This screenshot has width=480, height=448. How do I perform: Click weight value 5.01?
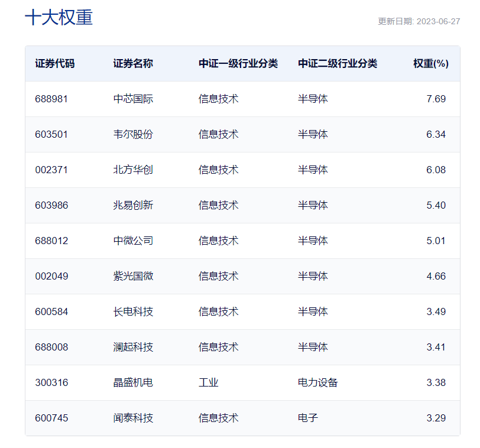436,241
